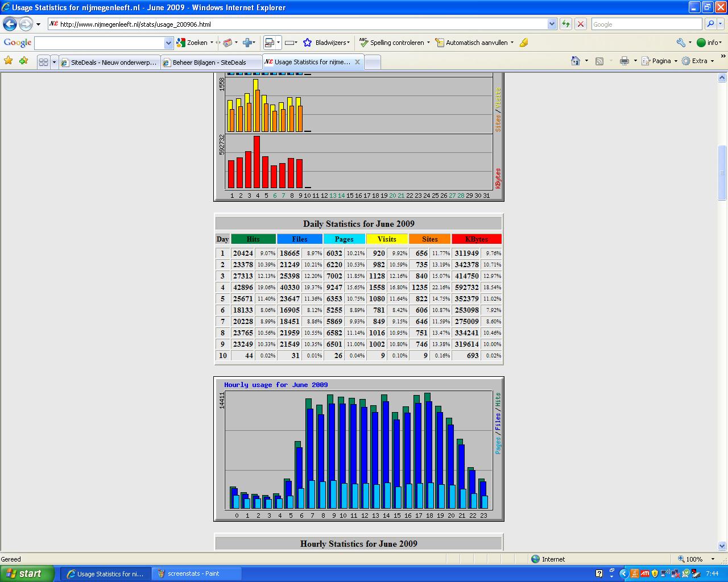Click the show hidden tray icons arrow

[x=623, y=574]
